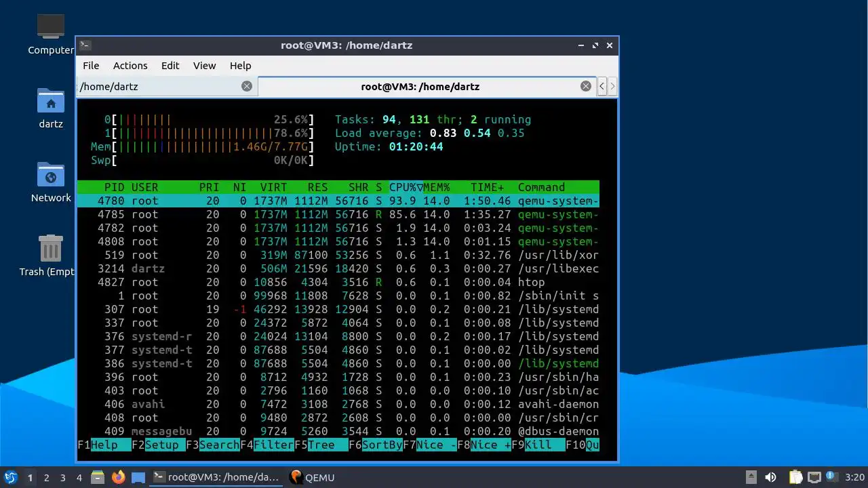Click F8 Nice + in htop footer

(x=484, y=445)
